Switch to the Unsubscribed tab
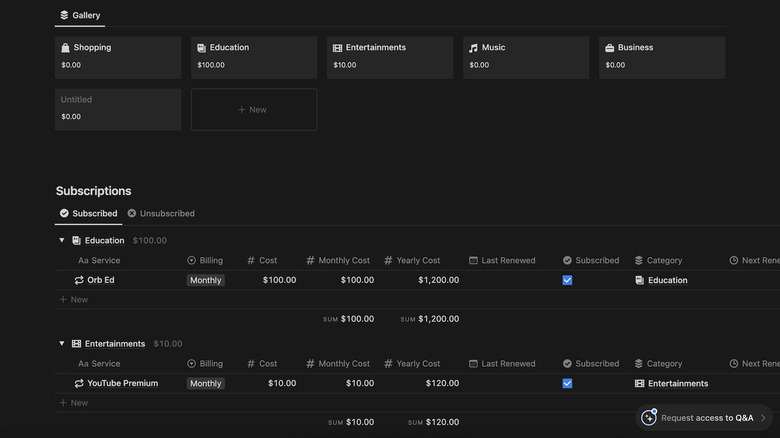 (160, 213)
